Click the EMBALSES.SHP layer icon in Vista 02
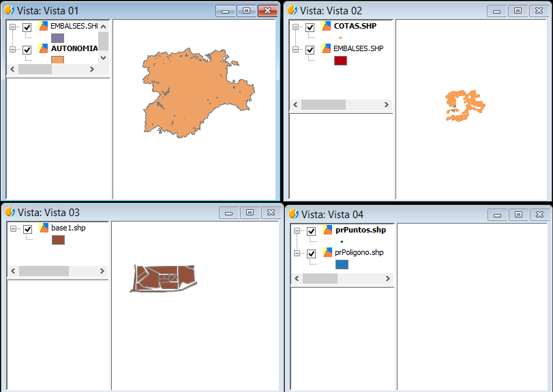The height and width of the screenshot is (392, 553). pos(327,49)
